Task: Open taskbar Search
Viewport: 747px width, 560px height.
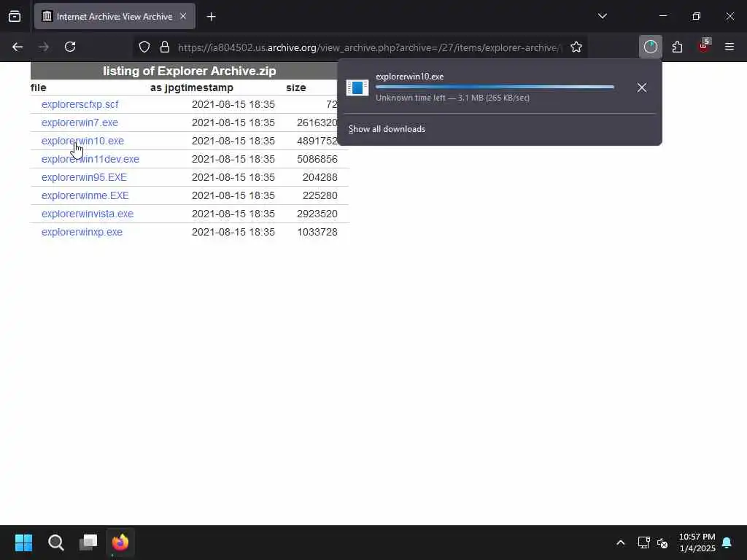Action: pyautogui.click(x=55, y=542)
